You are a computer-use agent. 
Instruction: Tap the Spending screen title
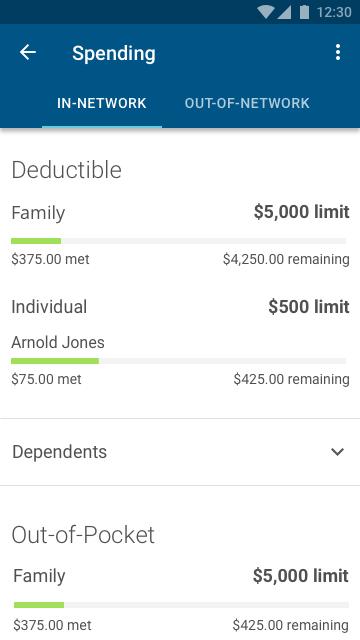click(114, 53)
